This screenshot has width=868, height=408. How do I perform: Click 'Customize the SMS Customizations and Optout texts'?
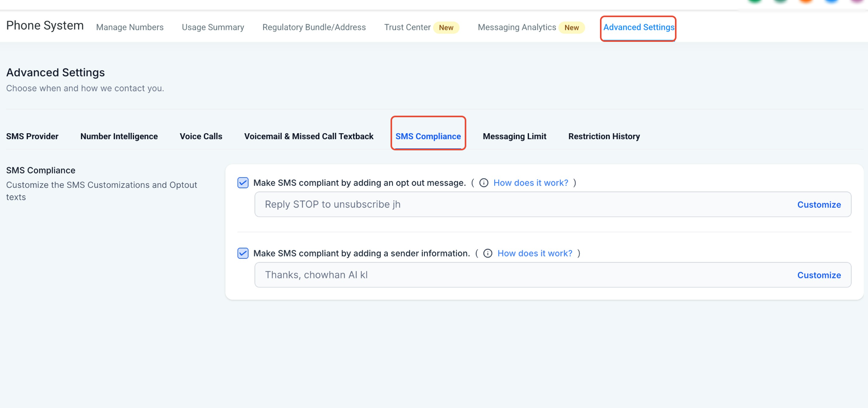(x=102, y=191)
